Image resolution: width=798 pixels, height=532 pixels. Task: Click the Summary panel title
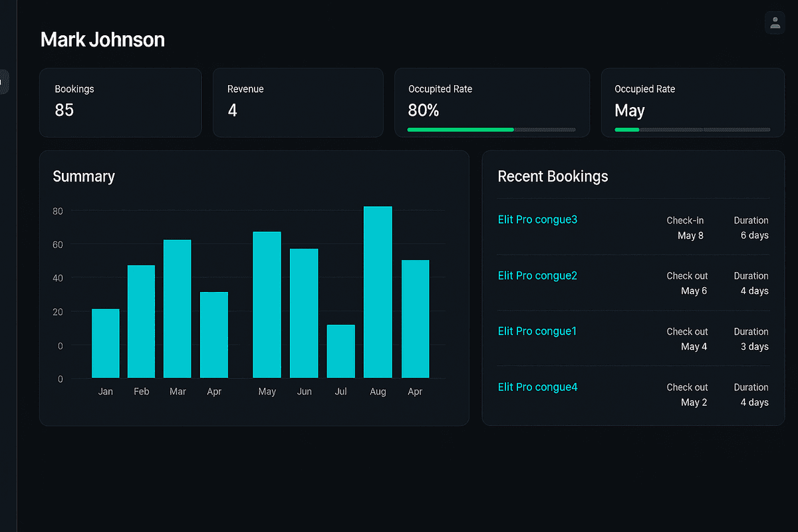pos(84,176)
